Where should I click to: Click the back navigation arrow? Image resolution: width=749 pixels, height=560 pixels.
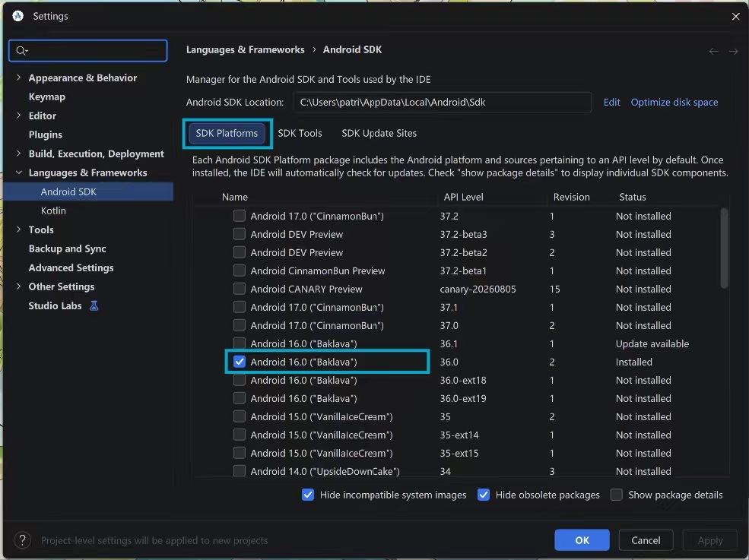(x=713, y=51)
